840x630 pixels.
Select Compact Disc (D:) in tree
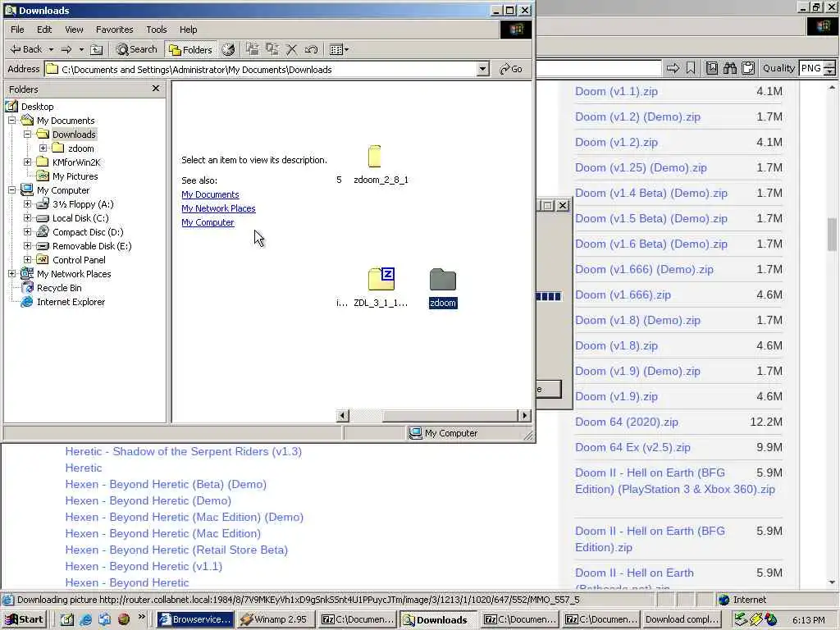[x=88, y=232]
